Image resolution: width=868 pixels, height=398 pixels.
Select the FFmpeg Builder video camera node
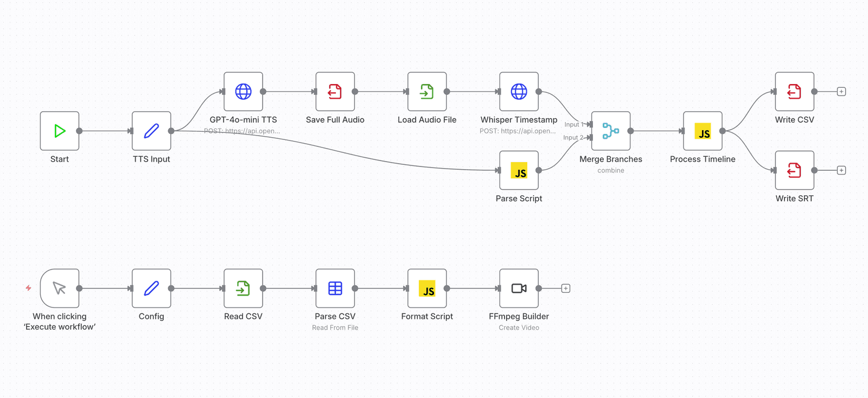coord(519,288)
